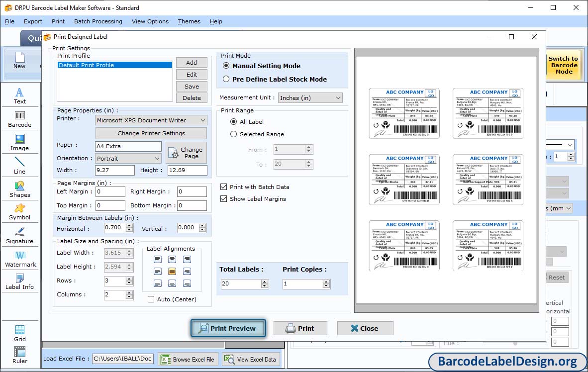This screenshot has width=588, height=372.
Task: Toggle Show Label Margins checkbox
Action: click(253, 199)
